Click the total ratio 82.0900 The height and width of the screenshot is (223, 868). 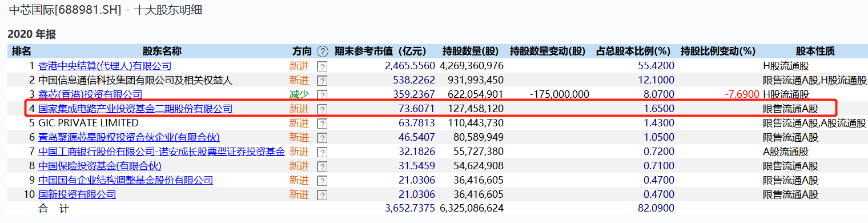point(656,209)
